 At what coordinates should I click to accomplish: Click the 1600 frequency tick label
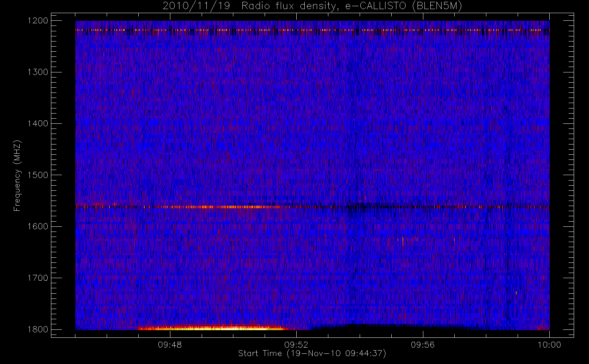click(38, 226)
